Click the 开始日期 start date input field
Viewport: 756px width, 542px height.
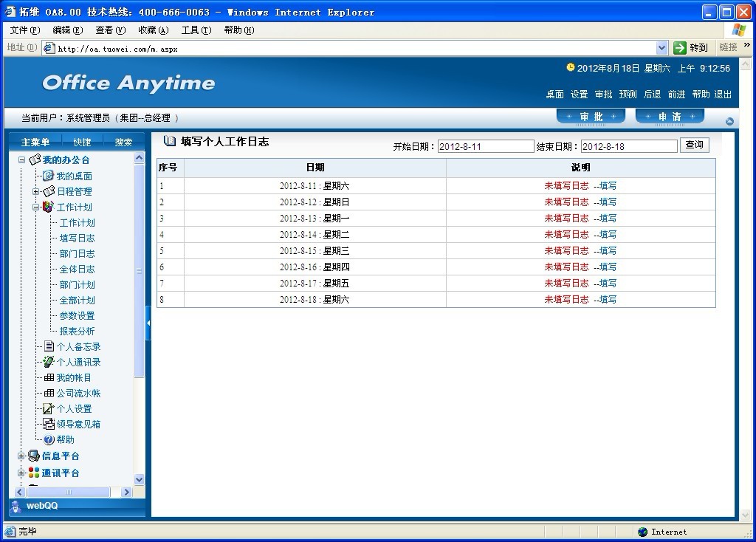pyautogui.click(x=484, y=146)
